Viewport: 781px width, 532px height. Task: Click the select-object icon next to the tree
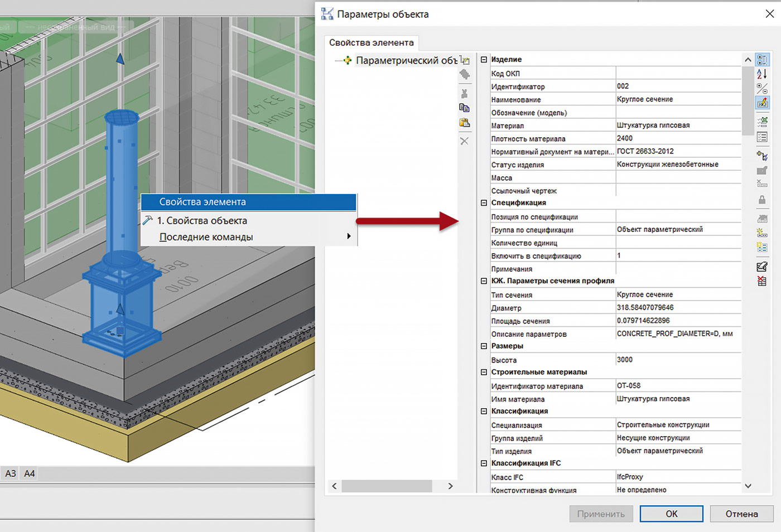click(464, 60)
